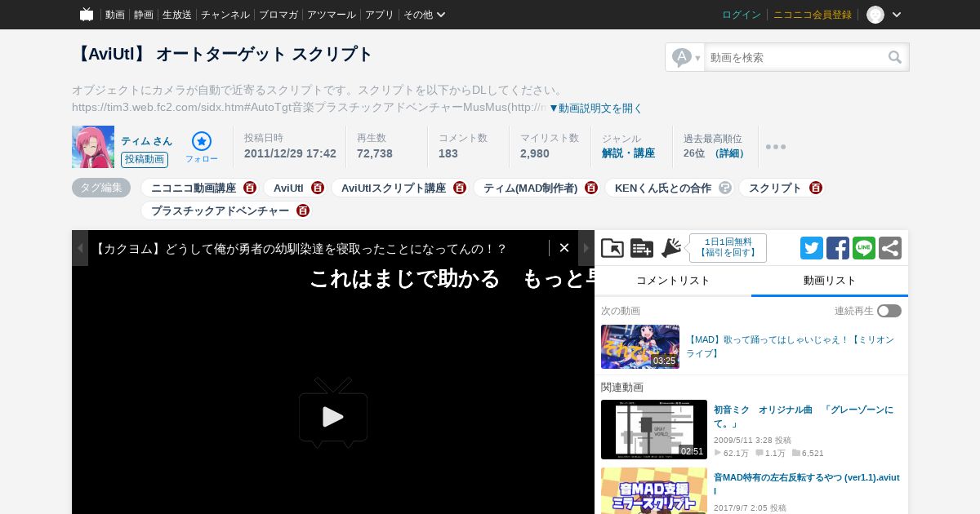Open アツマール in the top navigation
This screenshot has height=514, width=980.
(x=332, y=15)
